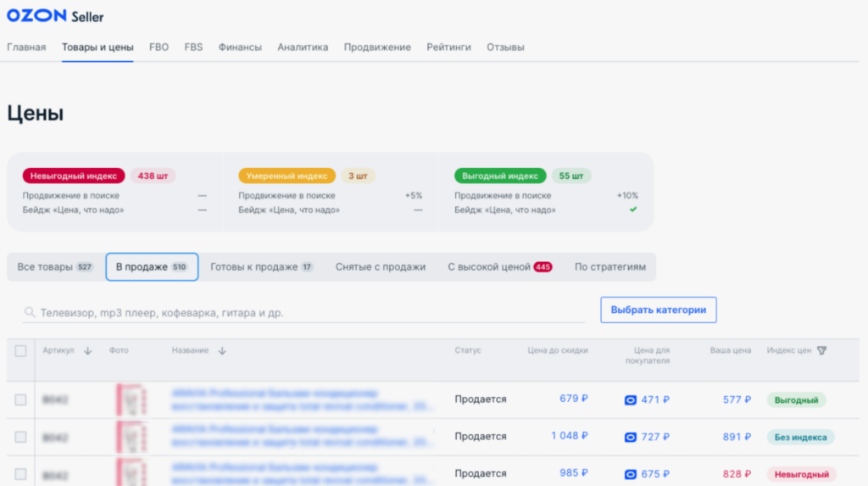Screen dimensions: 868x486
Task: Open the Финансы menu item
Action: pos(240,47)
